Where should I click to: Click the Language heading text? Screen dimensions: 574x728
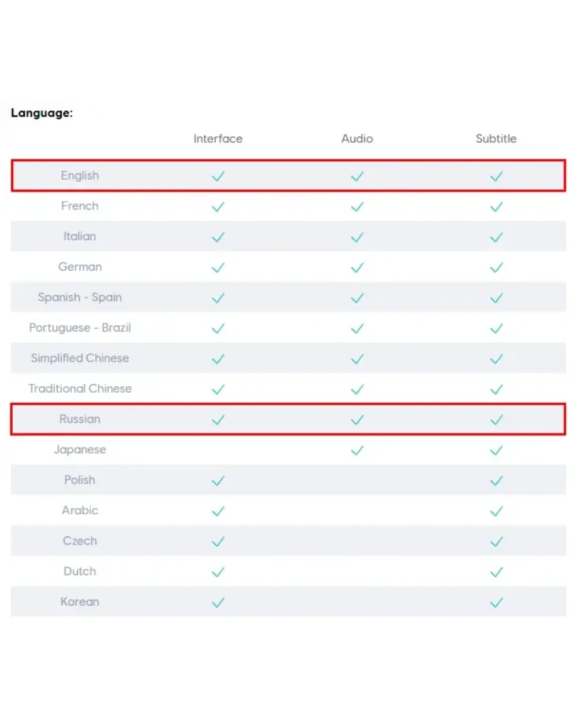click(42, 113)
